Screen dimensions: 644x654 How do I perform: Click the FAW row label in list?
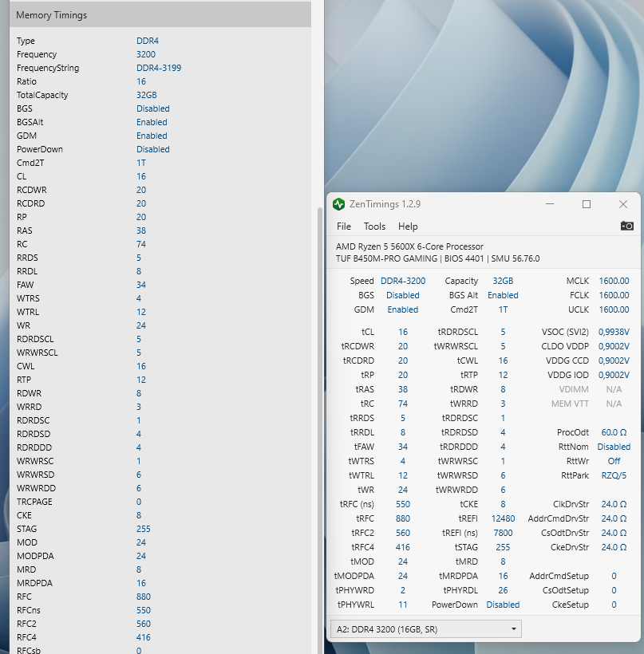tap(25, 285)
